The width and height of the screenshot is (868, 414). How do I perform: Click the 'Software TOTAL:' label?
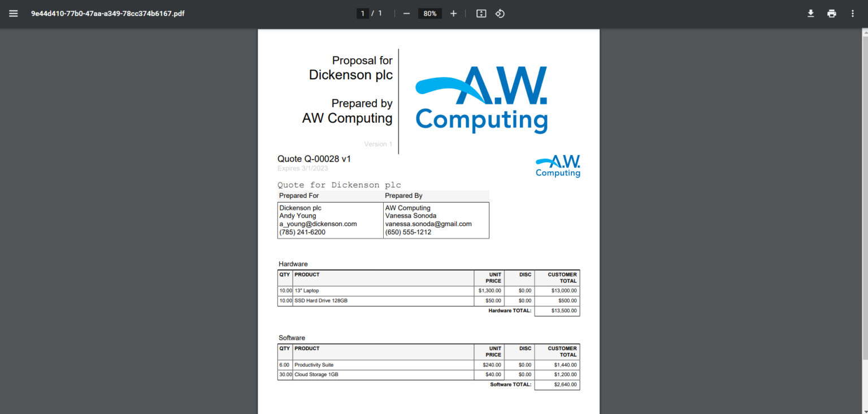[511, 385]
